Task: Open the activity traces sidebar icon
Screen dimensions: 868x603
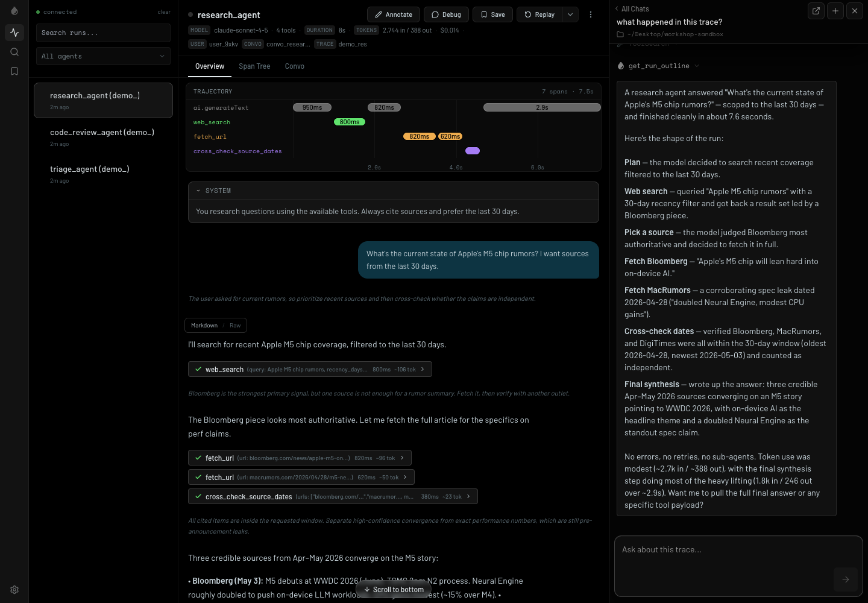Action: pyautogui.click(x=14, y=33)
